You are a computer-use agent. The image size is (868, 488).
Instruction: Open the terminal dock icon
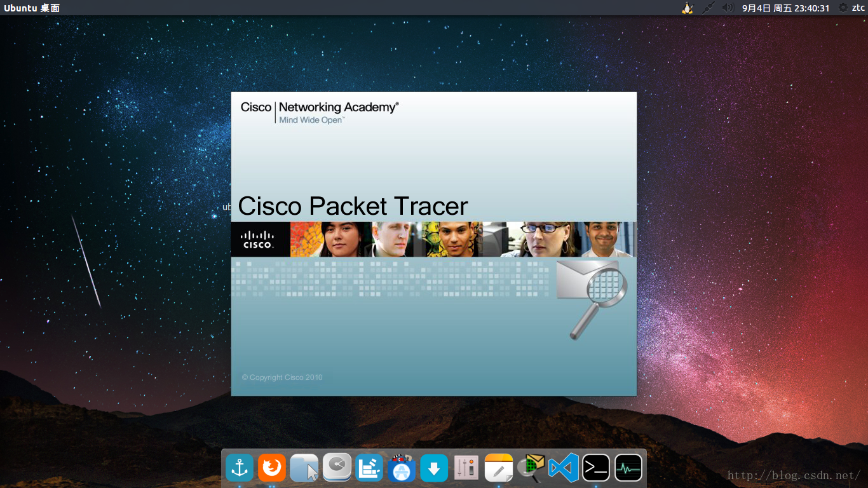tap(596, 468)
